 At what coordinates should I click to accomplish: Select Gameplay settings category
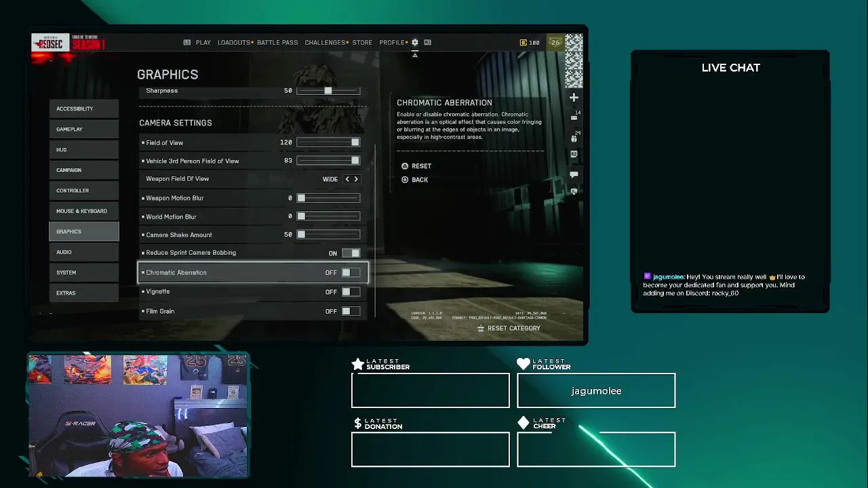pos(84,129)
